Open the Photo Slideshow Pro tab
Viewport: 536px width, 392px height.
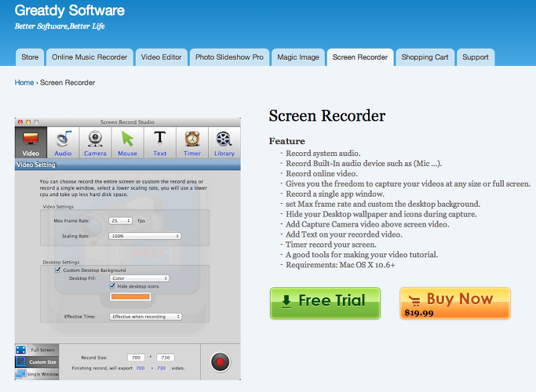(x=229, y=57)
